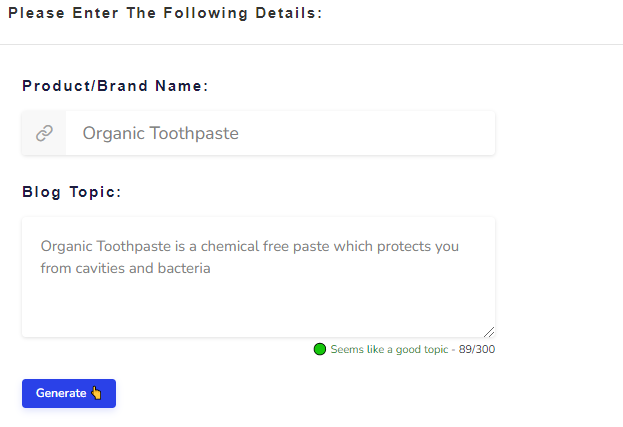Click the horizontal divider under the heading

(312, 44)
